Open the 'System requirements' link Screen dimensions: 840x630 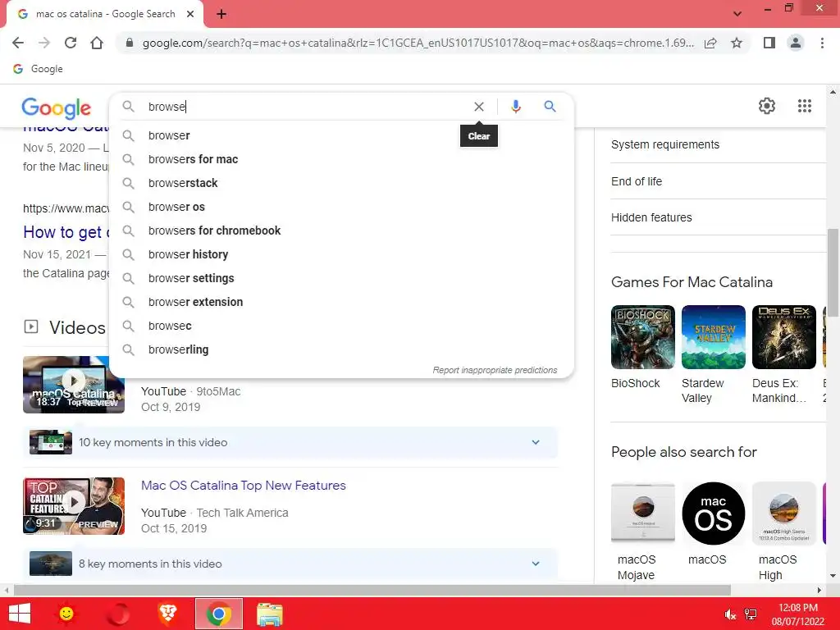664,144
